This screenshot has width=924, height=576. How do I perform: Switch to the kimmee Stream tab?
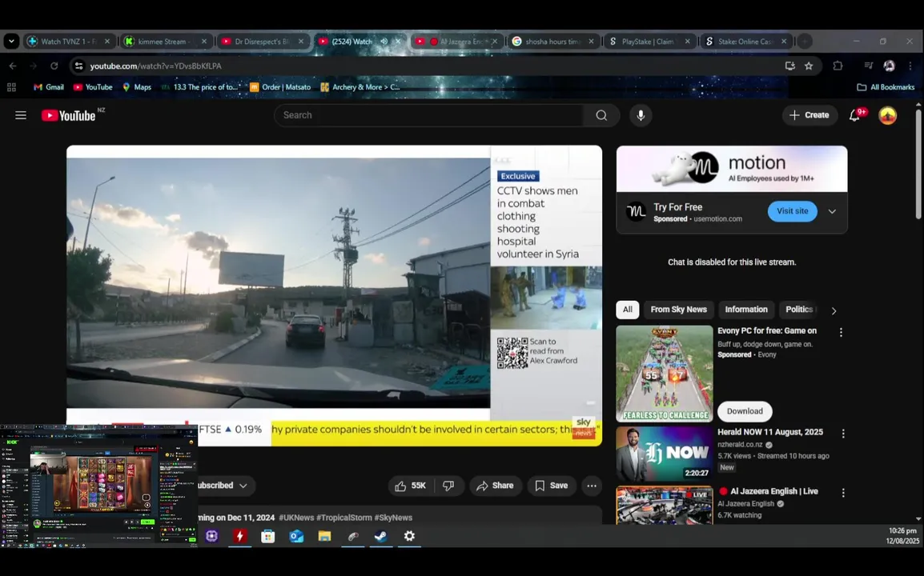pos(167,42)
